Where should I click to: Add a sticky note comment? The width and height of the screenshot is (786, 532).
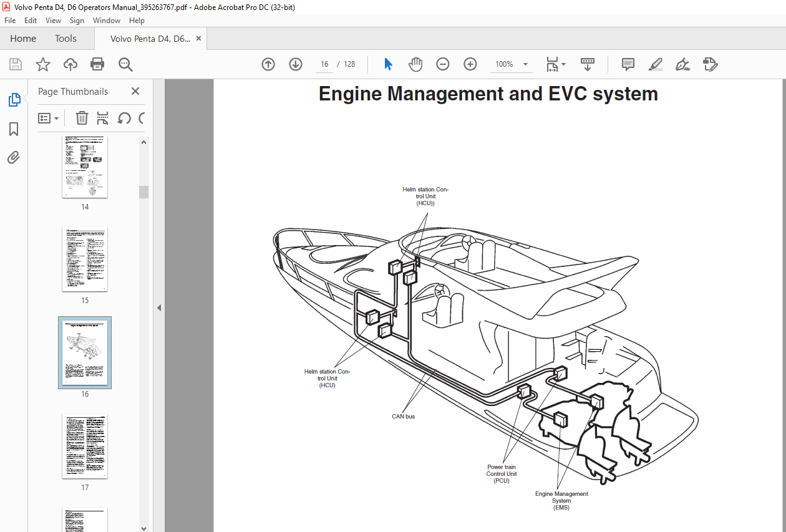pos(628,64)
